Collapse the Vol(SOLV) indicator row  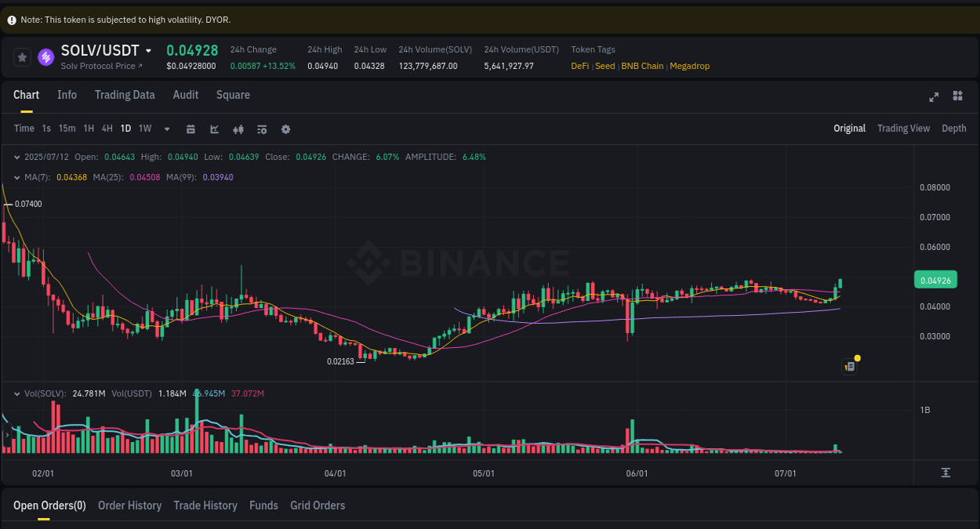pos(17,393)
